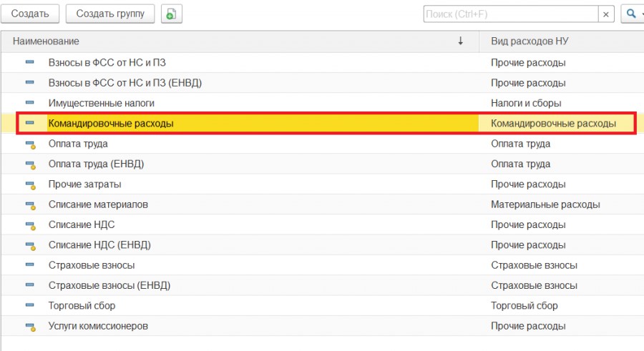Click row icon beside Взносы в ФСС от НС и ПЗ

click(30, 63)
